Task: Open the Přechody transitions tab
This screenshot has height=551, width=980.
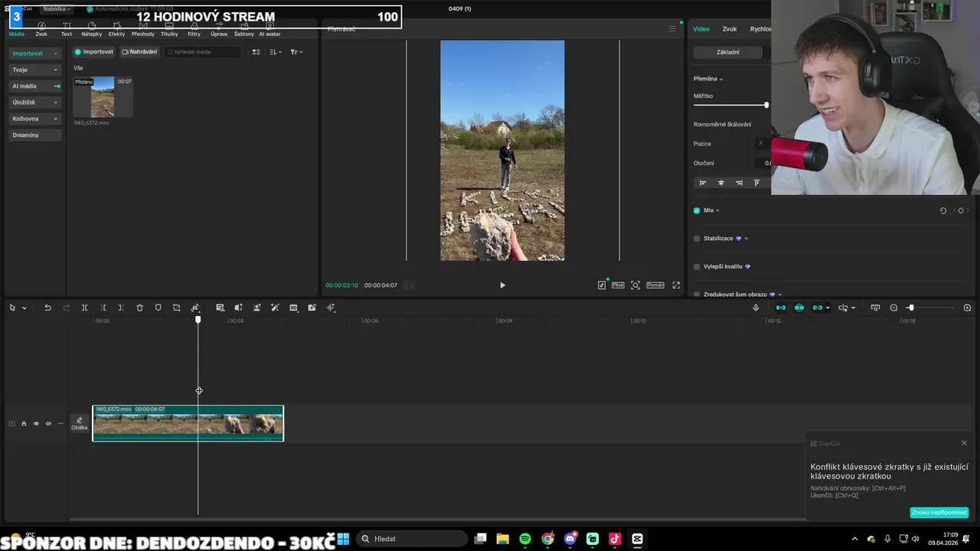Action: coord(142,30)
